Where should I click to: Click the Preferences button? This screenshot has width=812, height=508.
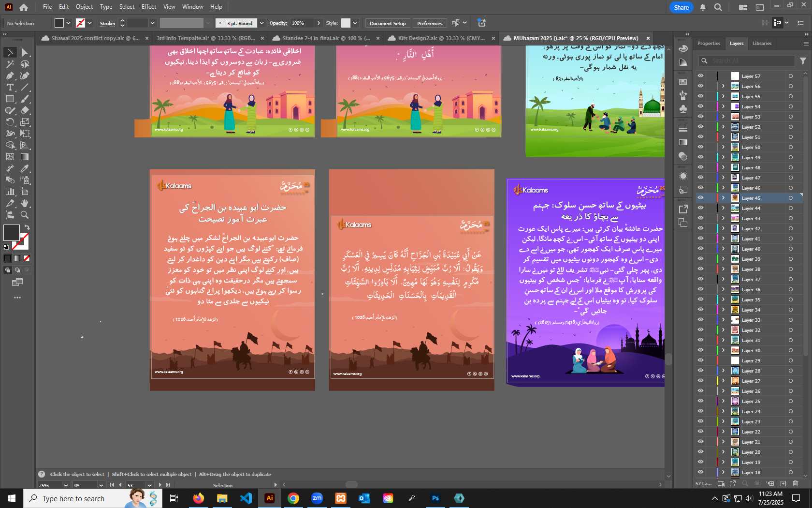coord(430,23)
